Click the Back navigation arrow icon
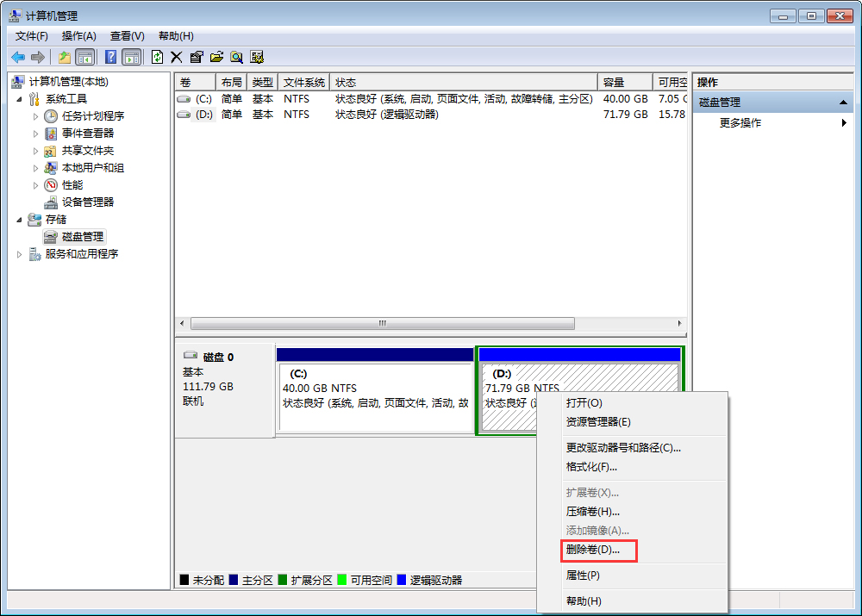 click(x=17, y=57)
